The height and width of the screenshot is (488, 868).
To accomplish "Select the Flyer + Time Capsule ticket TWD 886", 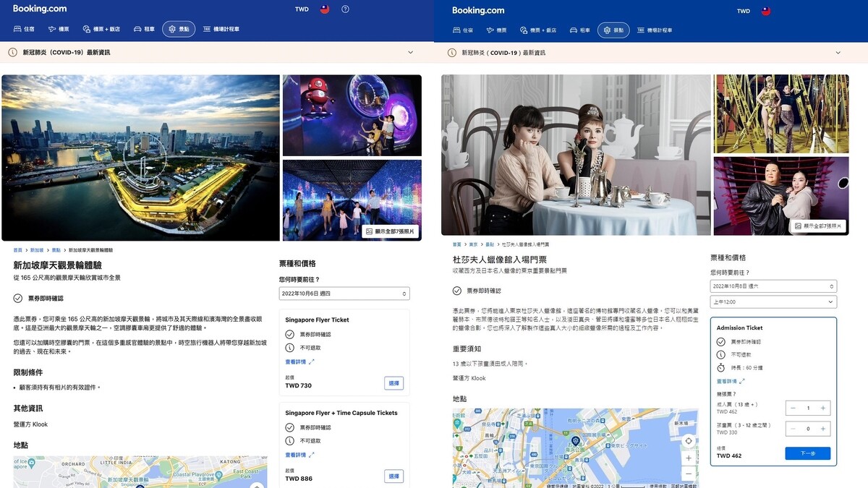I will [393, 476].
